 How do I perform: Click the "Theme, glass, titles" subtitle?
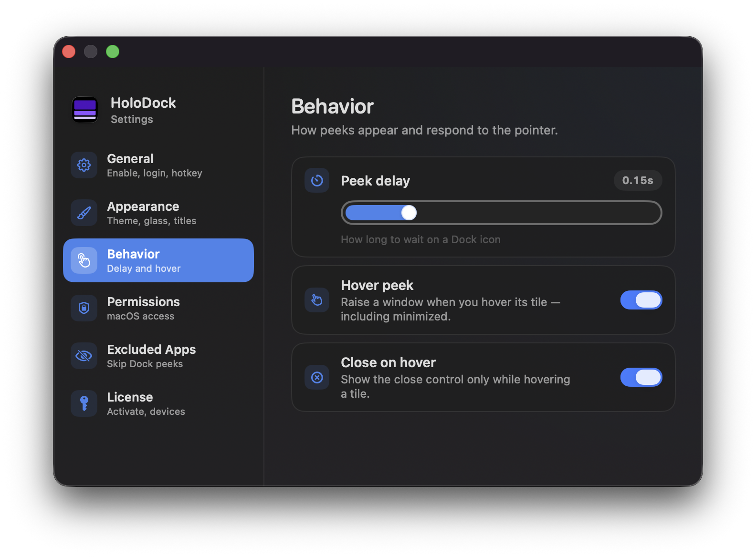151,221
